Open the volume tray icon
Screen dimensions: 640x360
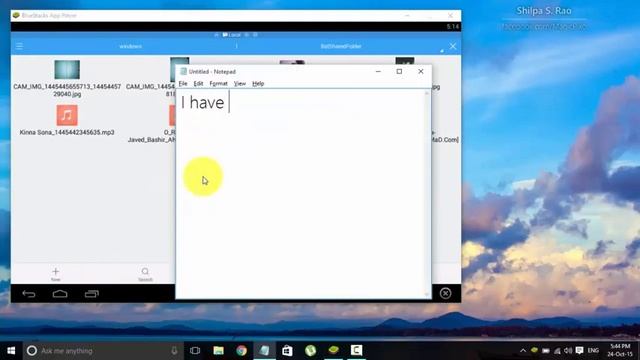click(568, 351)
